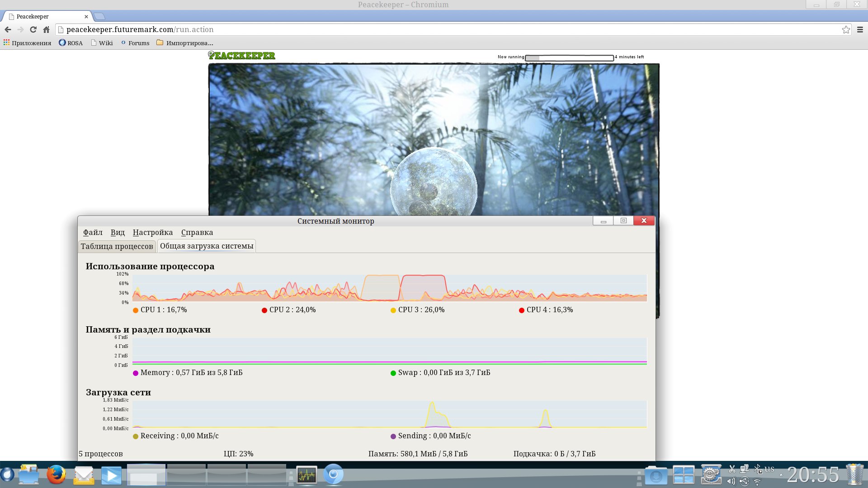The image size is (868, 488).
Task: Open the volume control tray icon
Action: 731,482
